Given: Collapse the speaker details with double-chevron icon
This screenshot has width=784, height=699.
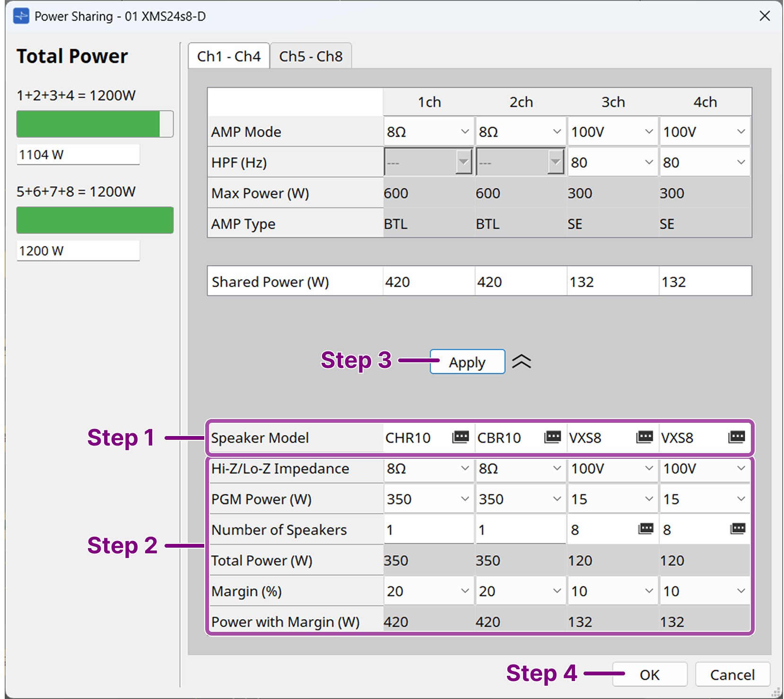Looking at the screenshot, I should click(522, 361).
